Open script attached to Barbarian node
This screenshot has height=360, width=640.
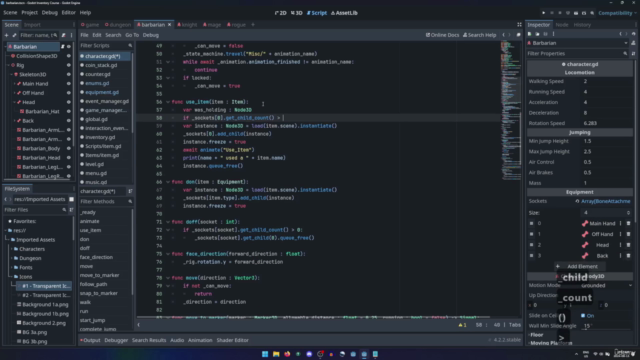(x=62, y=47)
